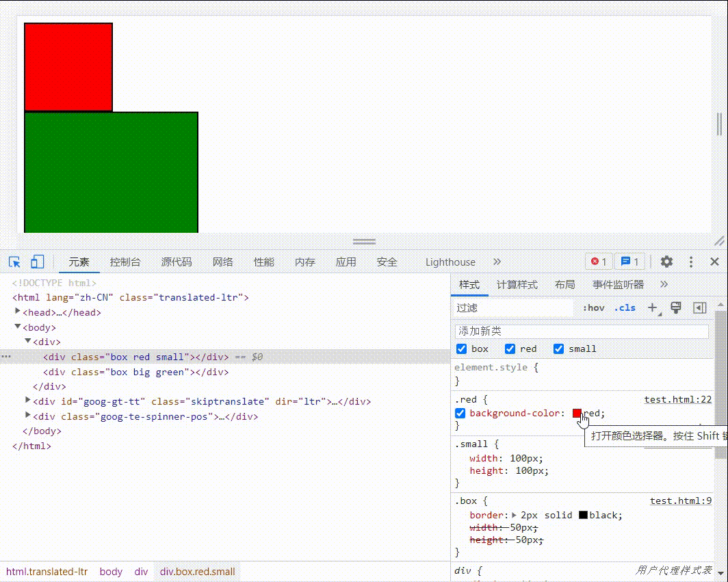Toggle the device toolbar icon

[x=37, y=262]
